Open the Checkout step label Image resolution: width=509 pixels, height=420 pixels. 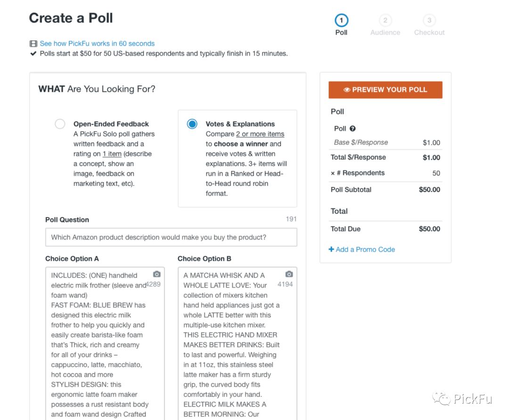(x=429, y=32)
